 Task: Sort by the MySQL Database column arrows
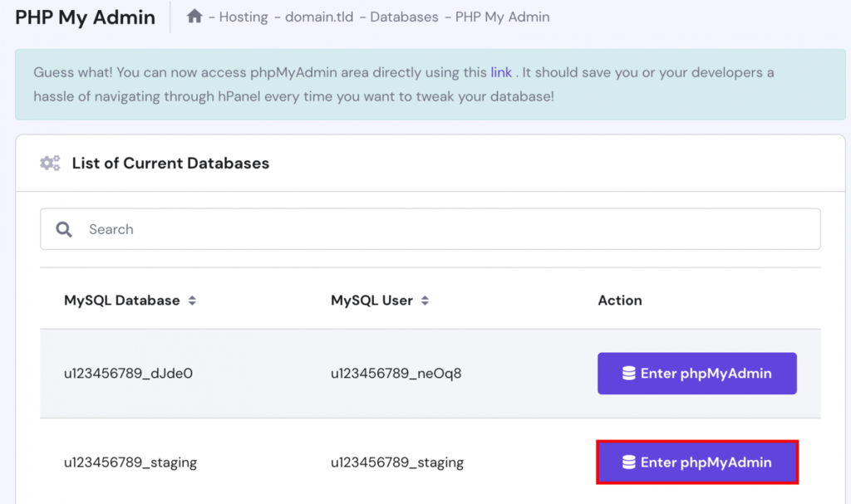[193, 301]
